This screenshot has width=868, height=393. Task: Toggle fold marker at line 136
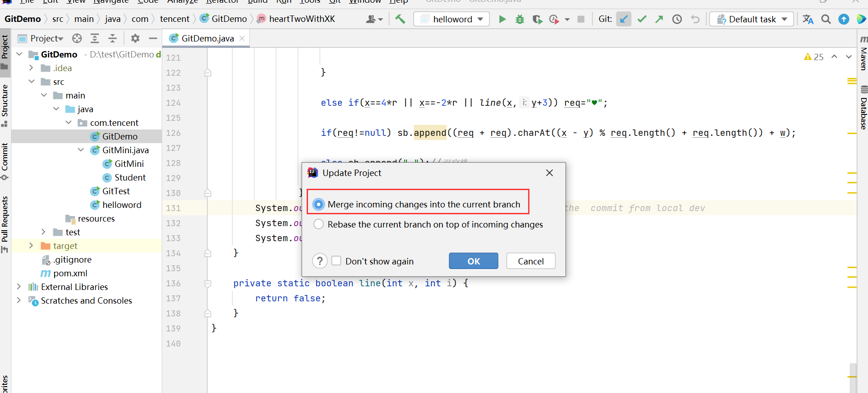tap(208, 284)
